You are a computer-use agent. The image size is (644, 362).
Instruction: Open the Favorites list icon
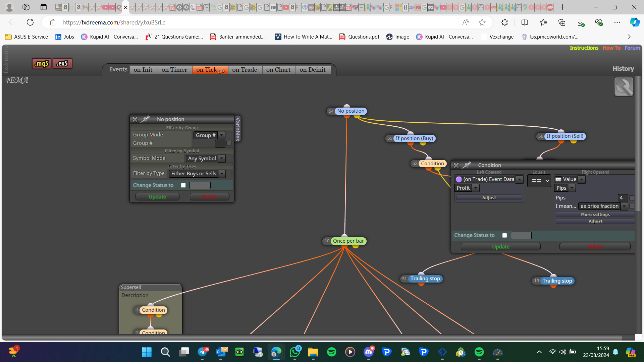(x=543, y=22)
